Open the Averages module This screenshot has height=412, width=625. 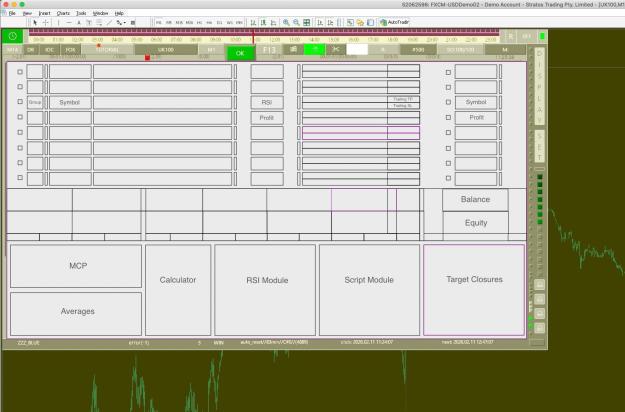(x=76, y=313)
